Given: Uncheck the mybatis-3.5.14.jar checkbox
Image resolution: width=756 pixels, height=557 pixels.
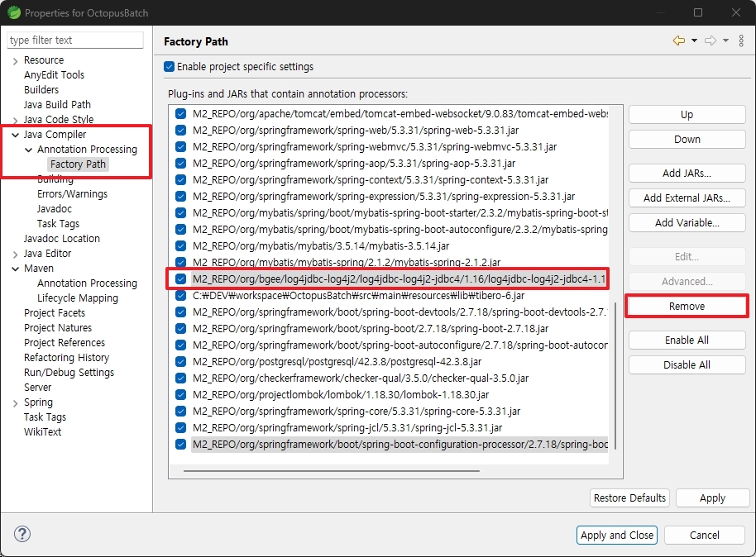Looking at the screenshot, I should coord(181,245).
